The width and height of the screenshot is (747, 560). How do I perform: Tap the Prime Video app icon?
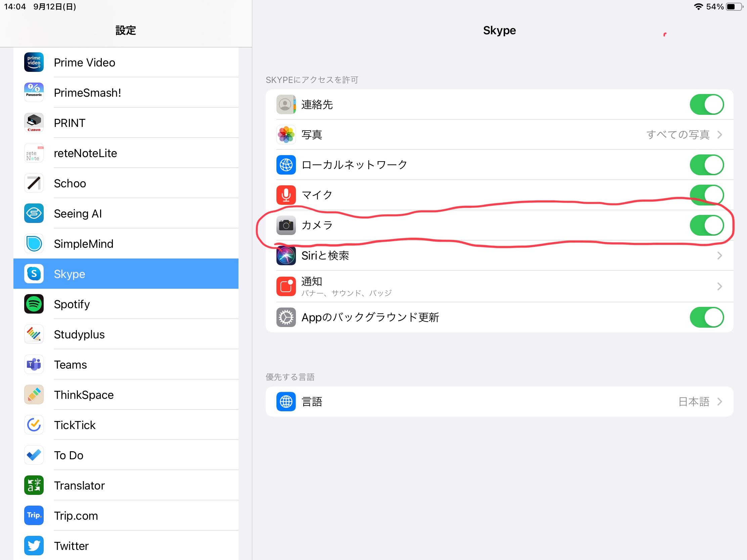point(34,62)
